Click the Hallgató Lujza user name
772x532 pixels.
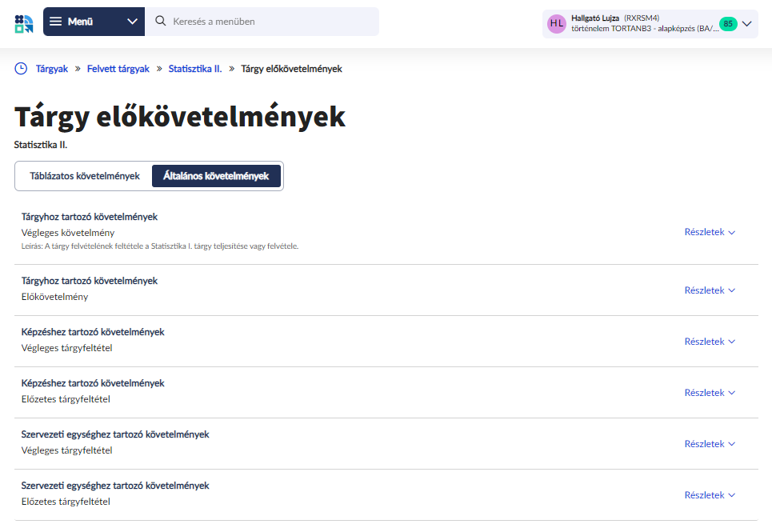[594, 18]
